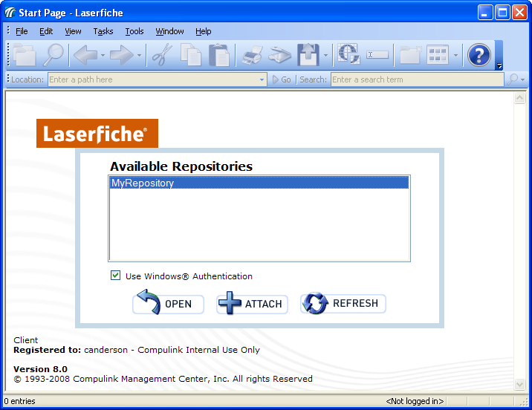Click the 'Registered to:' label text
The image size is (532, 410).
coord(47,350)
